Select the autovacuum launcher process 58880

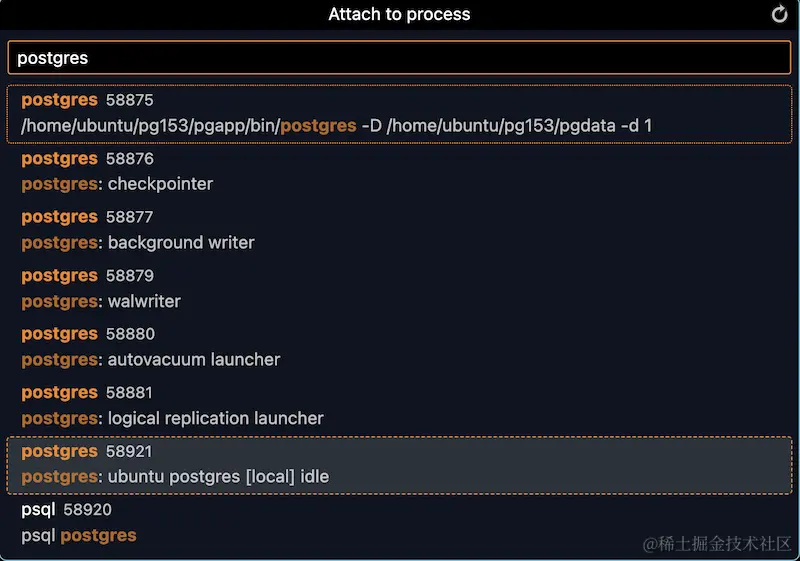coord(399,347)
